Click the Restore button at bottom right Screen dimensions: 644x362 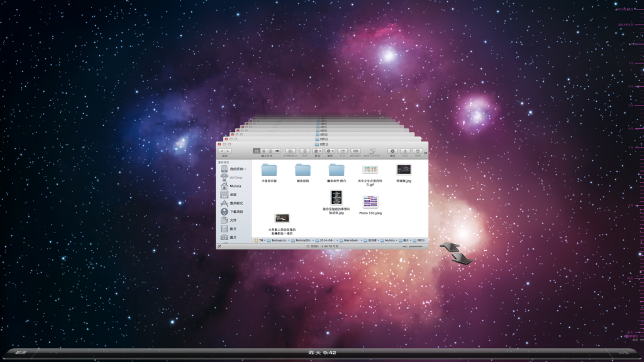click(x=623, y=353)
